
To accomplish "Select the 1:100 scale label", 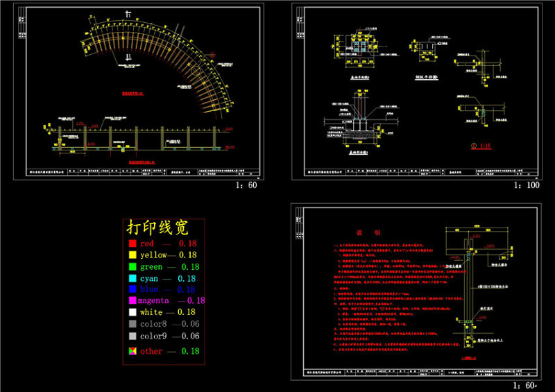I will click(527, 186).
